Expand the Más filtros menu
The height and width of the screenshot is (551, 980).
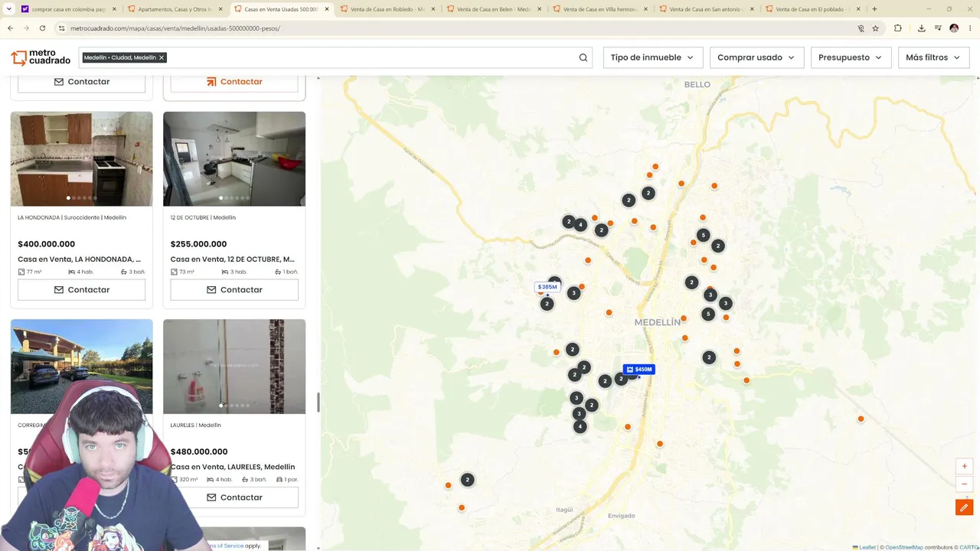coord(934,57)
